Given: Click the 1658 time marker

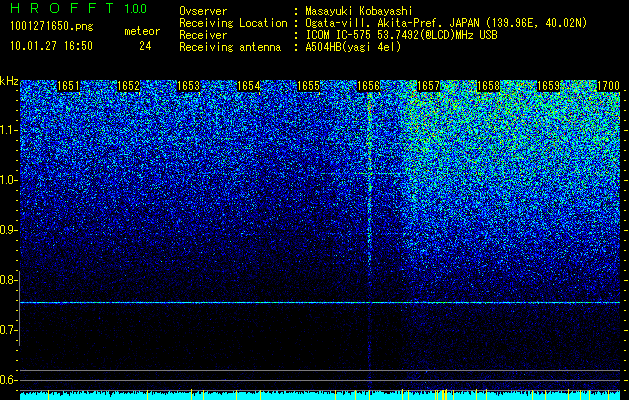Looking at the screenshot, I should (x=489, y=86).
